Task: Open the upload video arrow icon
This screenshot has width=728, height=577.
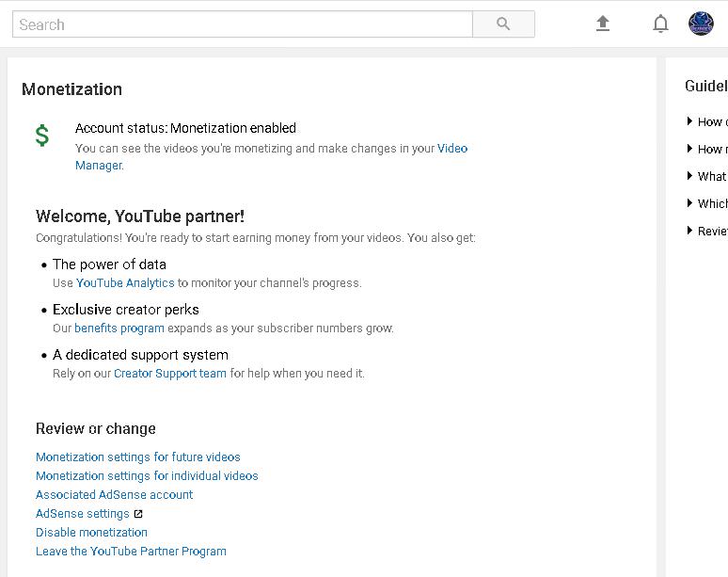Action: 603,24
